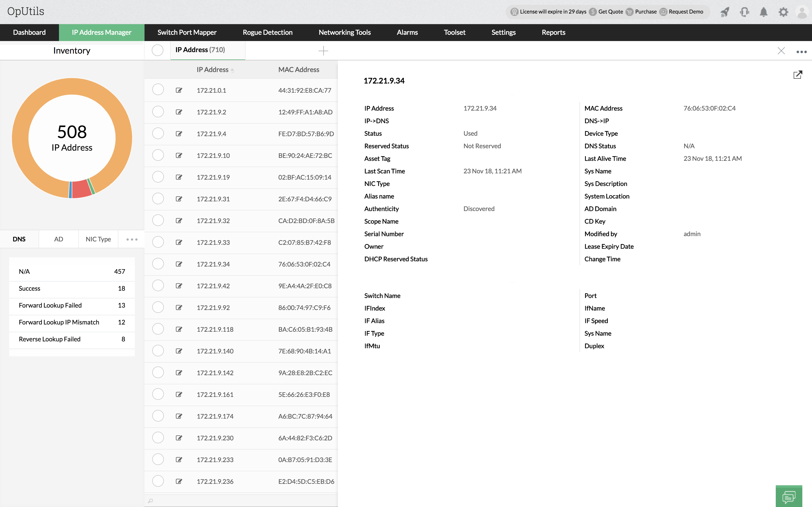Image resolution: width=812 pixels, height=507 pixels.
Task: Add a new tab with the plus icon
Action: 323,51
